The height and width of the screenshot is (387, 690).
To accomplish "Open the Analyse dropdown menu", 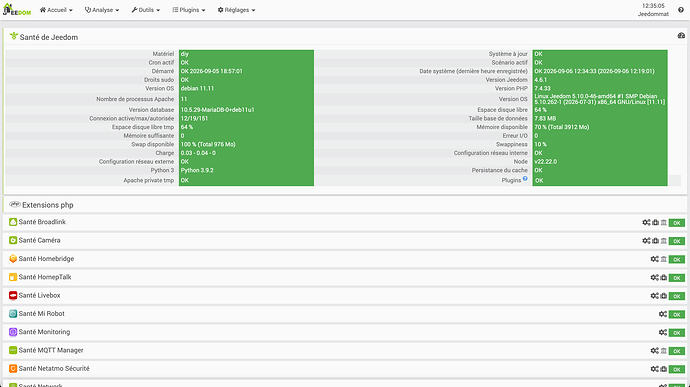I will click(102, 10).
